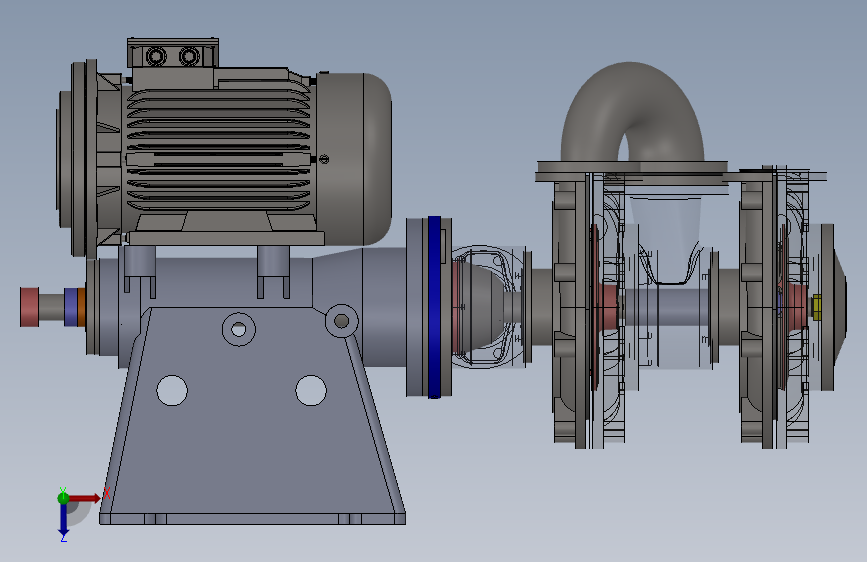This screenshot has width=867, height=562.
Task: Select the U-shaped pipe bend
Action: 632,112
